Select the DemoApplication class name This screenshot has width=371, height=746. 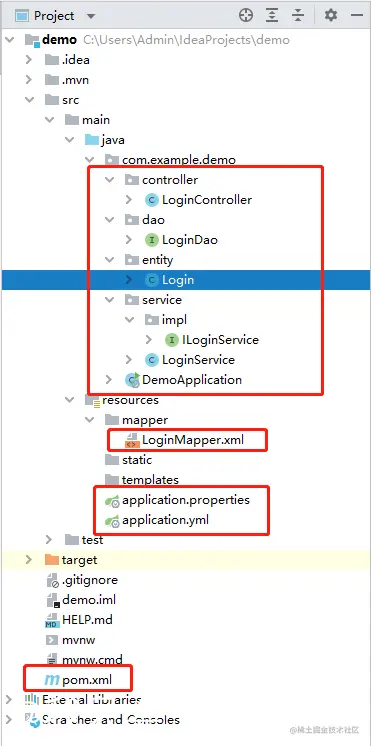click(x=192, y=380)
